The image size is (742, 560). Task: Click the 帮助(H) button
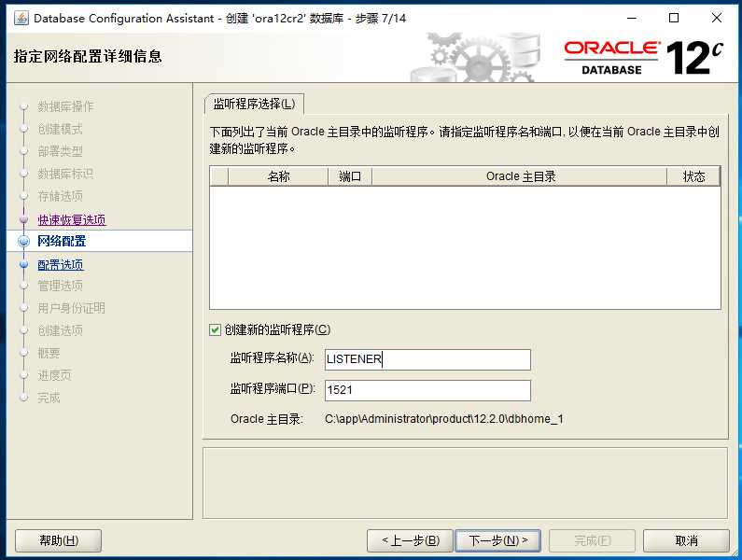point(59,540)
